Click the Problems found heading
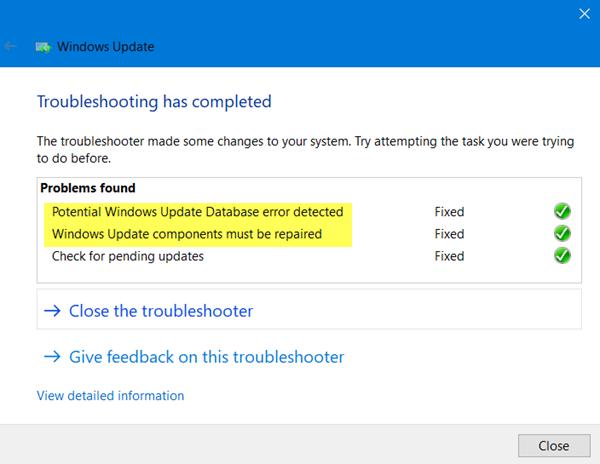600x464 pixels. point(88,188)
